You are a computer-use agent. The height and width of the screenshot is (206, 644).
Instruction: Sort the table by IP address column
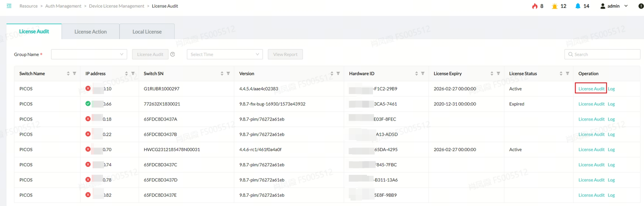point(126,74)
